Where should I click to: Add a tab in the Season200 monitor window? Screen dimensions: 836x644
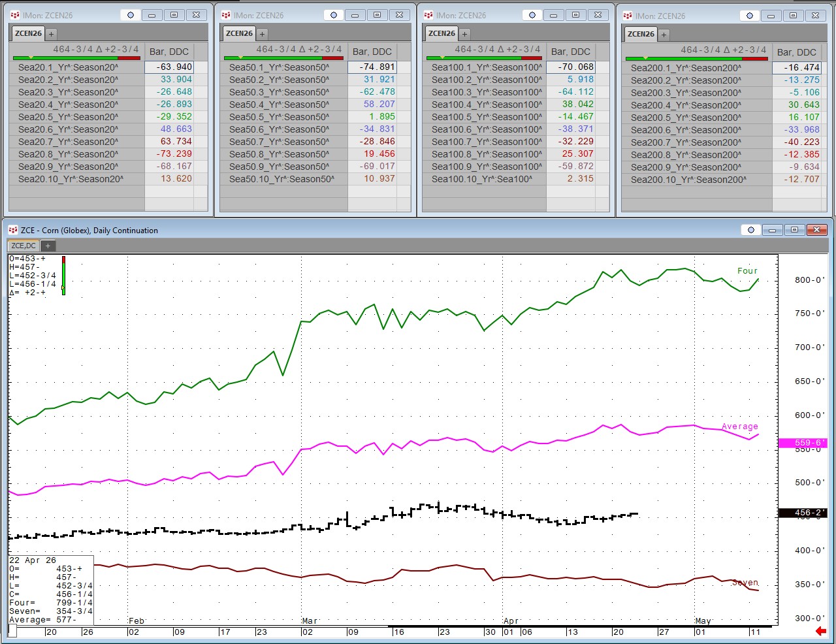click(x=664, y=35)
